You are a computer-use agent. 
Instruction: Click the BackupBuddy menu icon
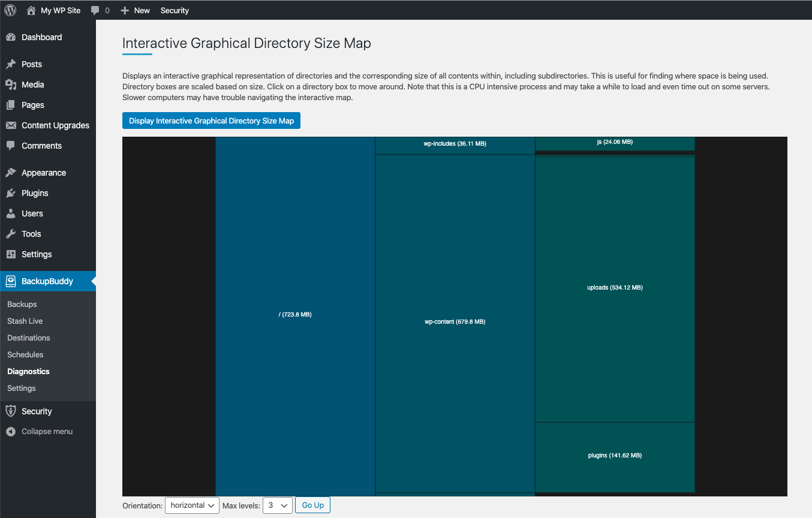[11, 281]
